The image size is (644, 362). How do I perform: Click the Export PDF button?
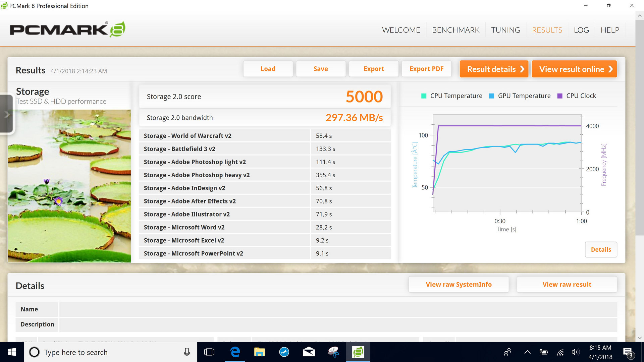point(426,69)
